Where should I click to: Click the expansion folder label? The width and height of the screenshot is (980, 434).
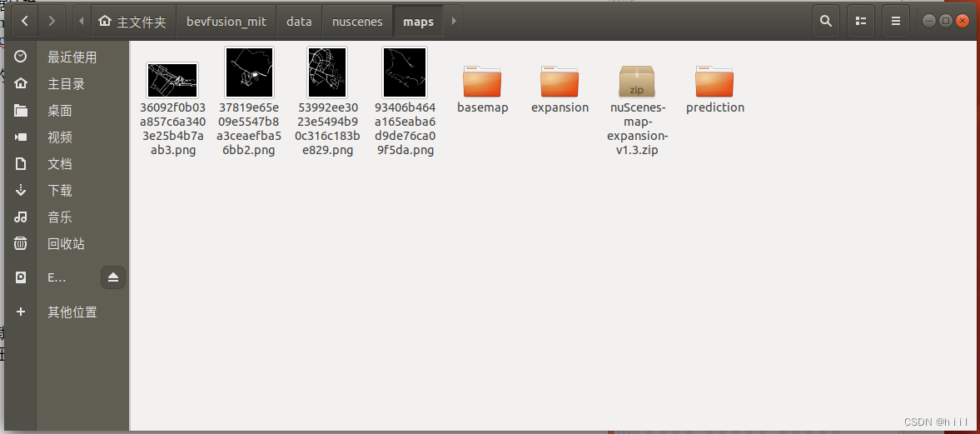pos(560,107)
